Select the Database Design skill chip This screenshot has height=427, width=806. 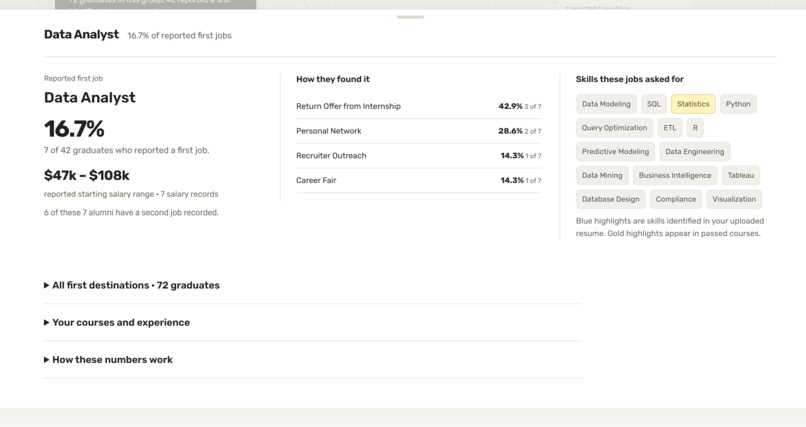pyautogui.click(x=611, y=199)
